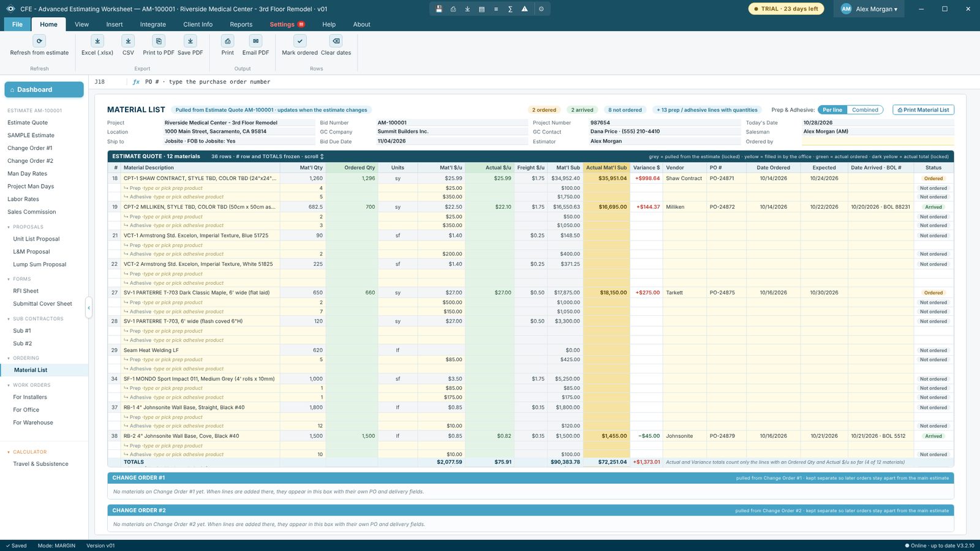
Task: Click the Save PDF ribbon icon
Action: [x=190, y=41]
